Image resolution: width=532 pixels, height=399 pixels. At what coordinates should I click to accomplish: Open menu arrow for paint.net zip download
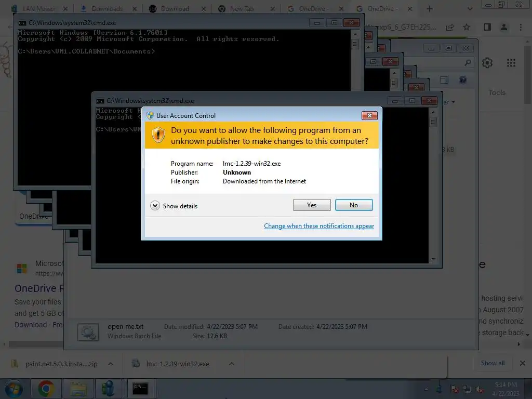click(x=111, y=364)
